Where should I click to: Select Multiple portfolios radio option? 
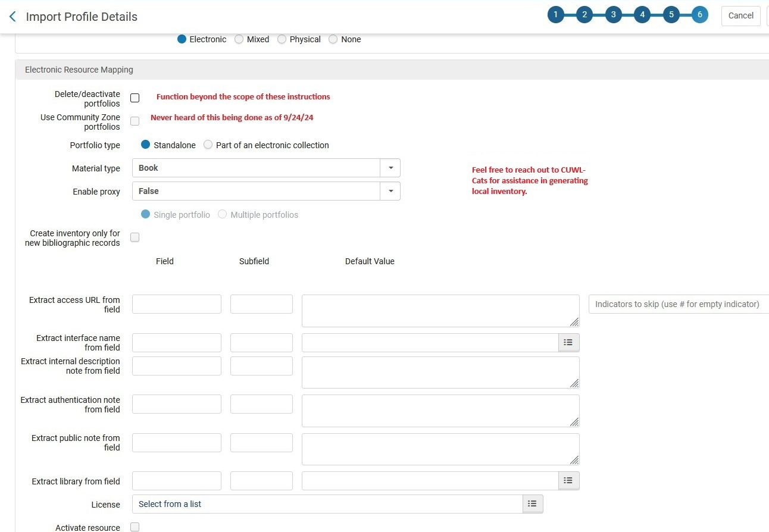pos(222,214)
